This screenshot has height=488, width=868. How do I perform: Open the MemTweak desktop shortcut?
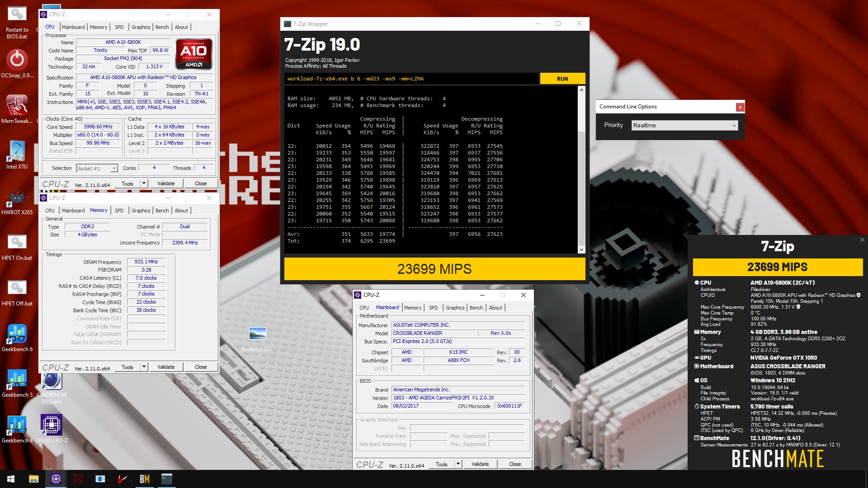point(17,109)
